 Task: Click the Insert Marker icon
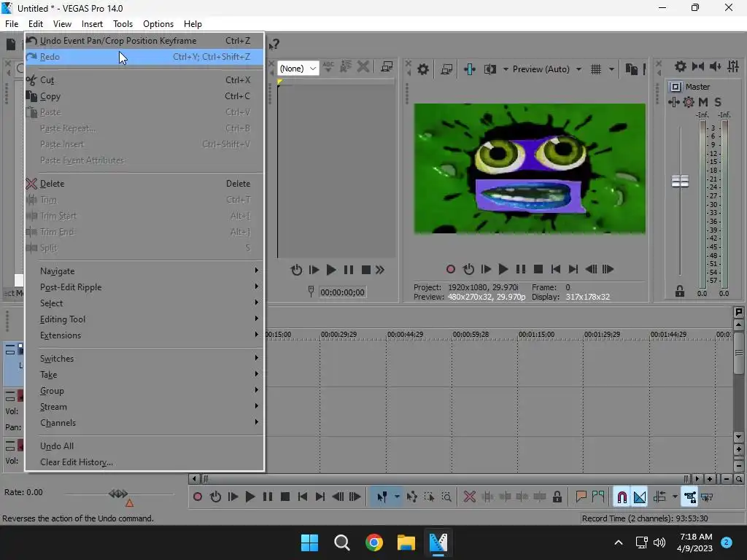tap(581, 497)
